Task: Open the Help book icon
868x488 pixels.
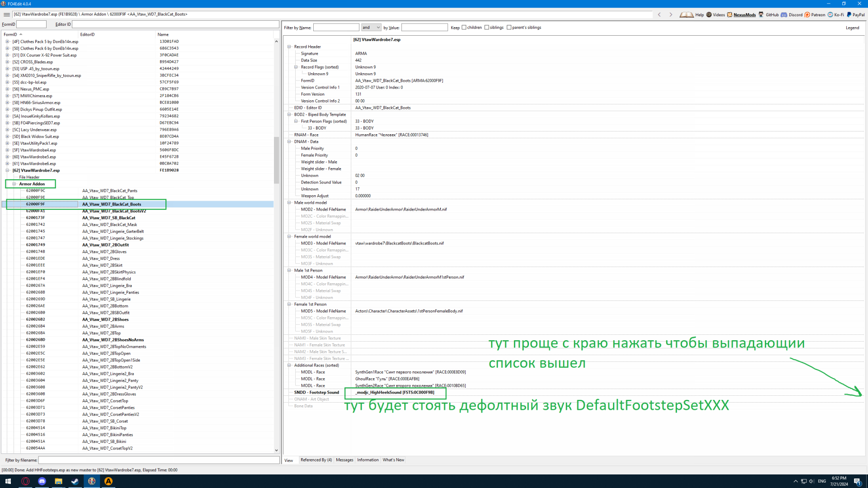Action: click(x=687, y=14)
